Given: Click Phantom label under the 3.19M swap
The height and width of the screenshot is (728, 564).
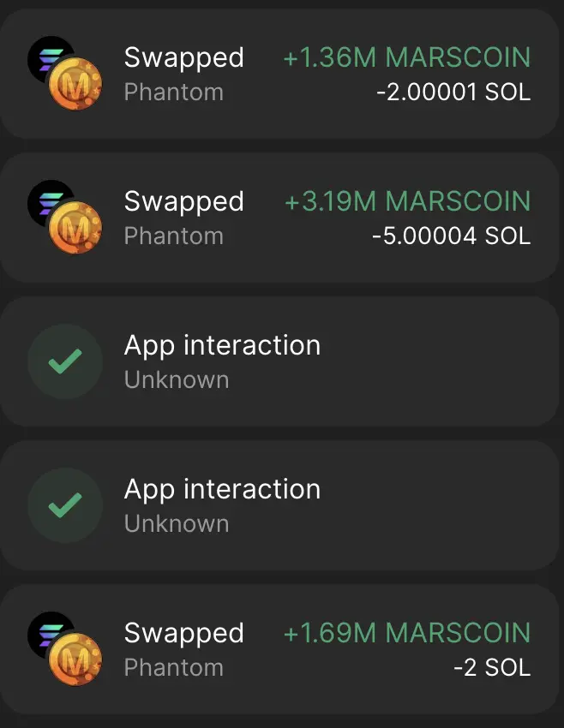Looking at the screenshot, I should click(174, 236).
